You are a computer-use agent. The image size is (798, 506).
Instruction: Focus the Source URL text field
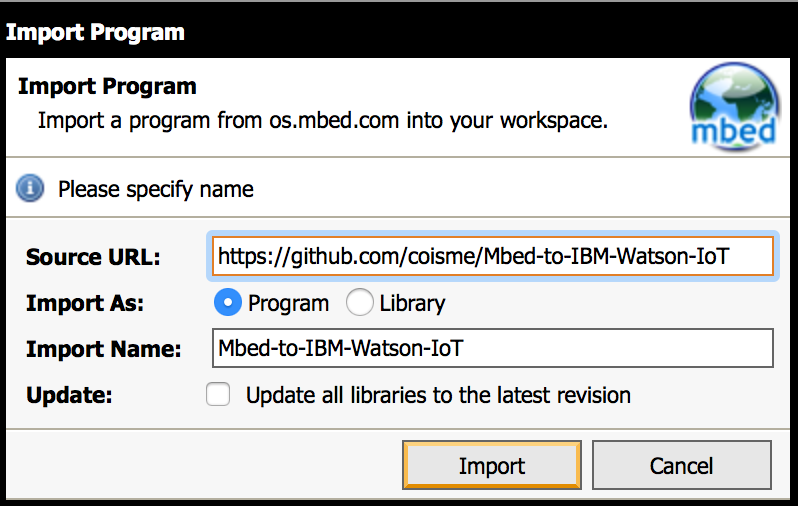[493, 256]
